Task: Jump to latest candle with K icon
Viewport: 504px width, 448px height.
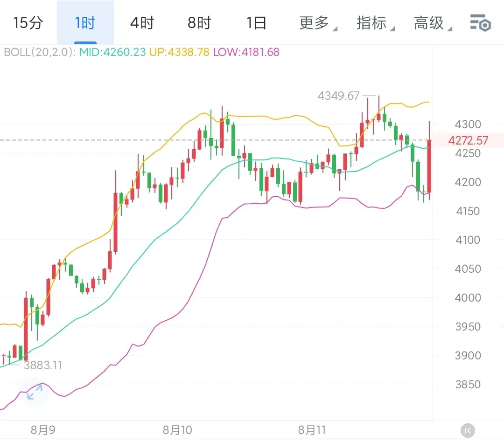Action: [468, 430]
